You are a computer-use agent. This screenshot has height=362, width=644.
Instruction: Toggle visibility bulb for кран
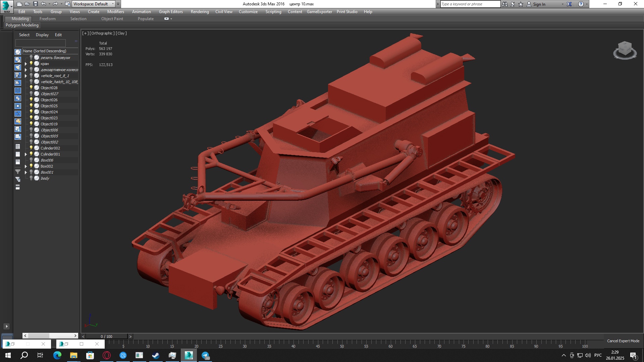click(31, 63)
